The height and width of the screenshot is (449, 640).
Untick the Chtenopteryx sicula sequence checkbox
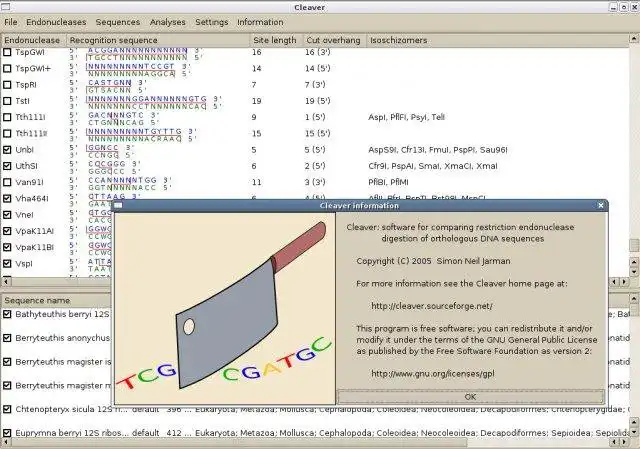(7, 409)
